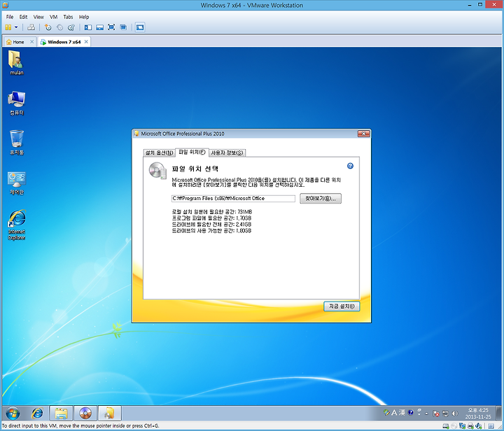Select the 컴퓨터 desktop icon

[x=16, y=103]
